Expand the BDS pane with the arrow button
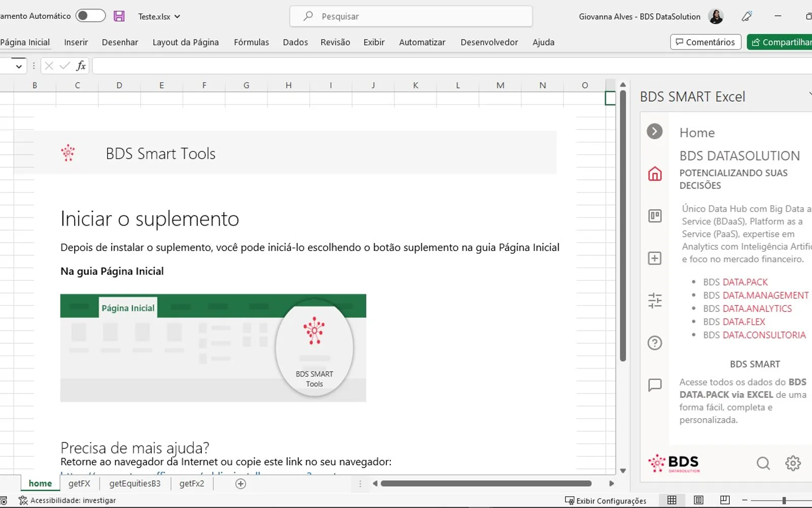This screenshot has width=812, height=508. (655, 132)
